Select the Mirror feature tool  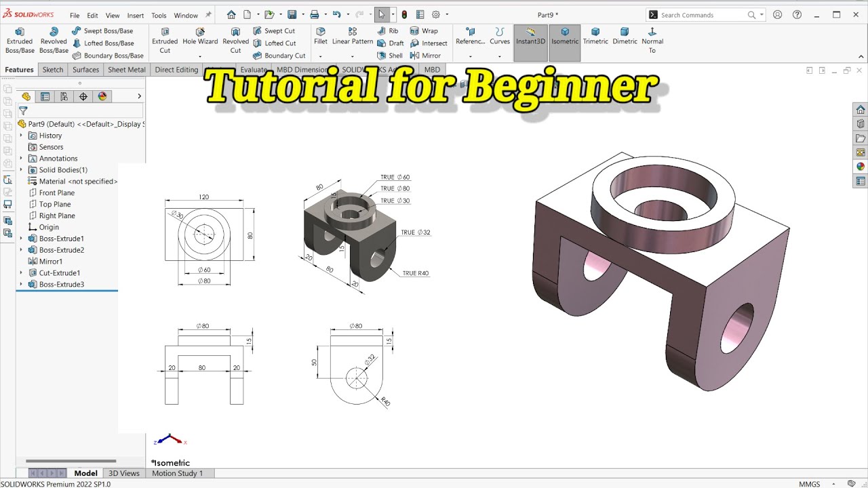coord(425,56)
